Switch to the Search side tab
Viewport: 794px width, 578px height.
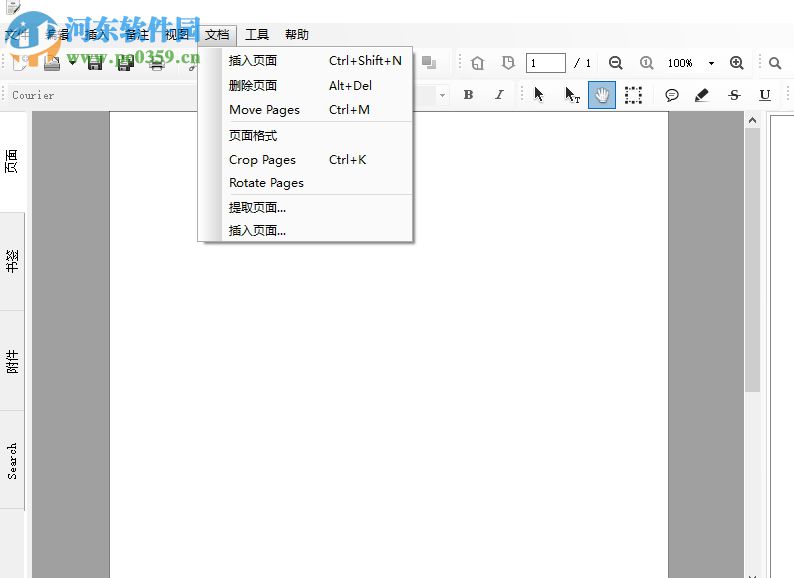click(12, 460)
